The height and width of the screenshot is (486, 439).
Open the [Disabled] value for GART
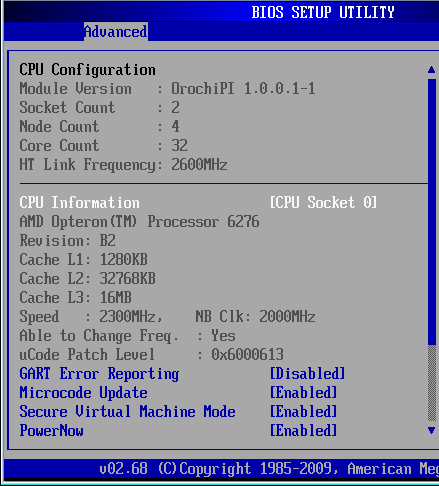click(307, 374)
